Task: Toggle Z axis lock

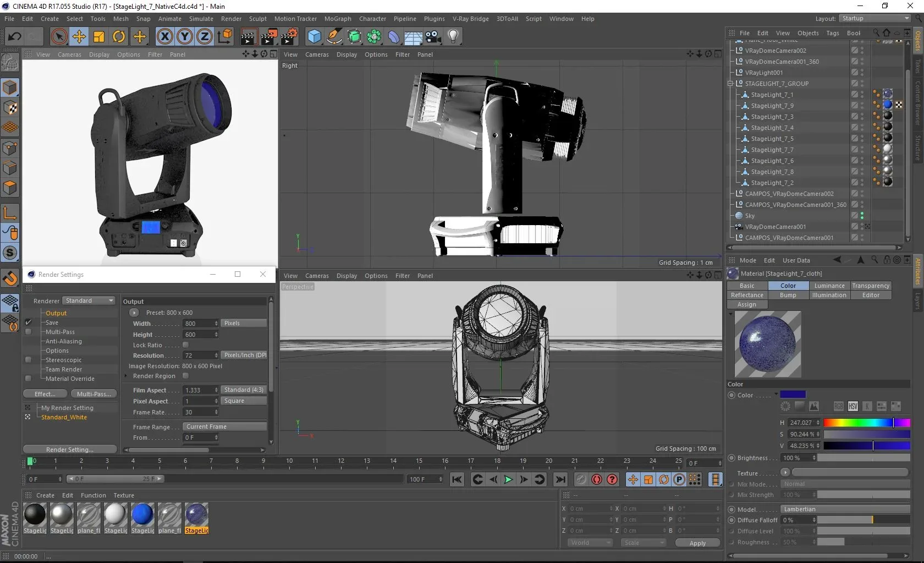Action: pyautogui.click(x=205, y=37)
